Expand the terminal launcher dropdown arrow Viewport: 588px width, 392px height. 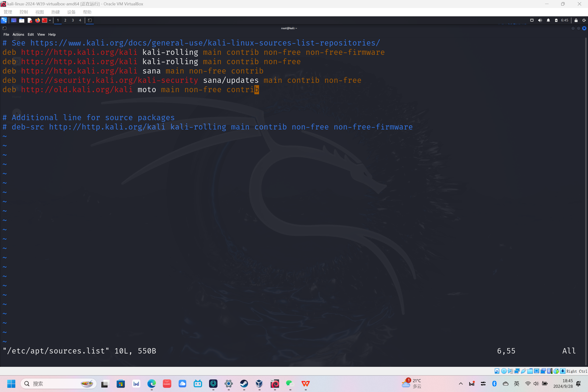coord(50,20)
